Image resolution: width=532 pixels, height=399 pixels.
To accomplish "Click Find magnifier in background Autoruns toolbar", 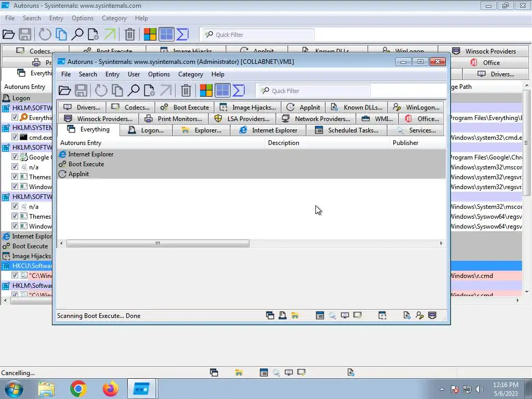I will tap(77, 34).
